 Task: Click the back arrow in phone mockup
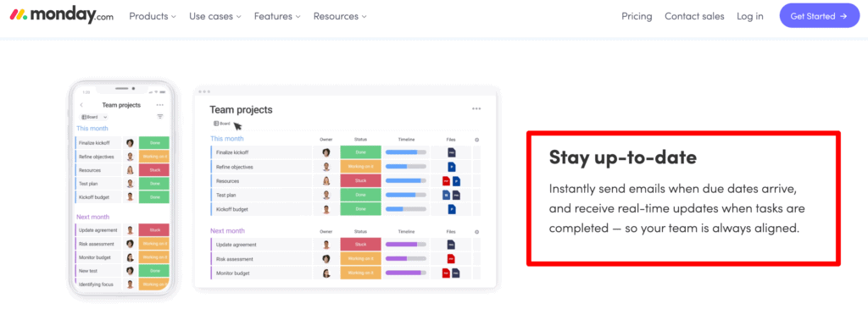[x=81, y=105]
